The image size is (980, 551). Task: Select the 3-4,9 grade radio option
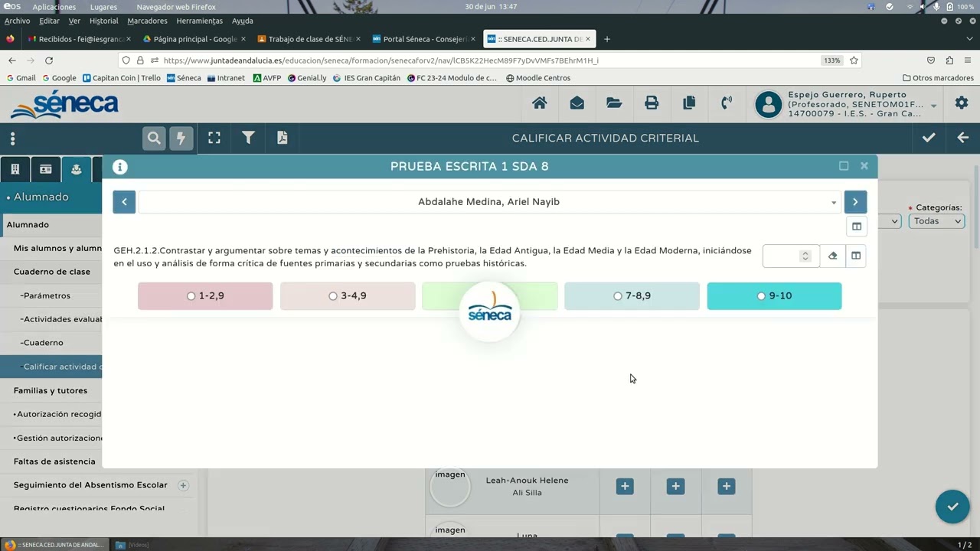click(333, 296)
